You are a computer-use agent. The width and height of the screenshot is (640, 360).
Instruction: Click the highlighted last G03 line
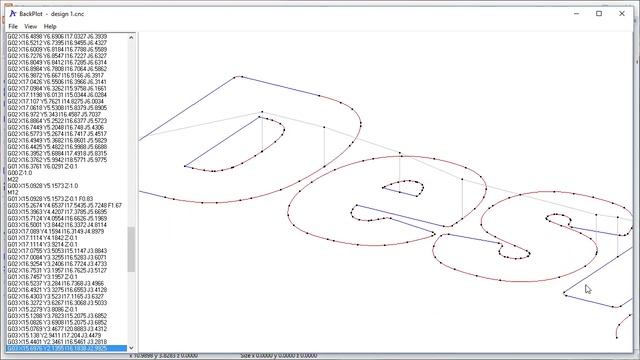point(67,348)
